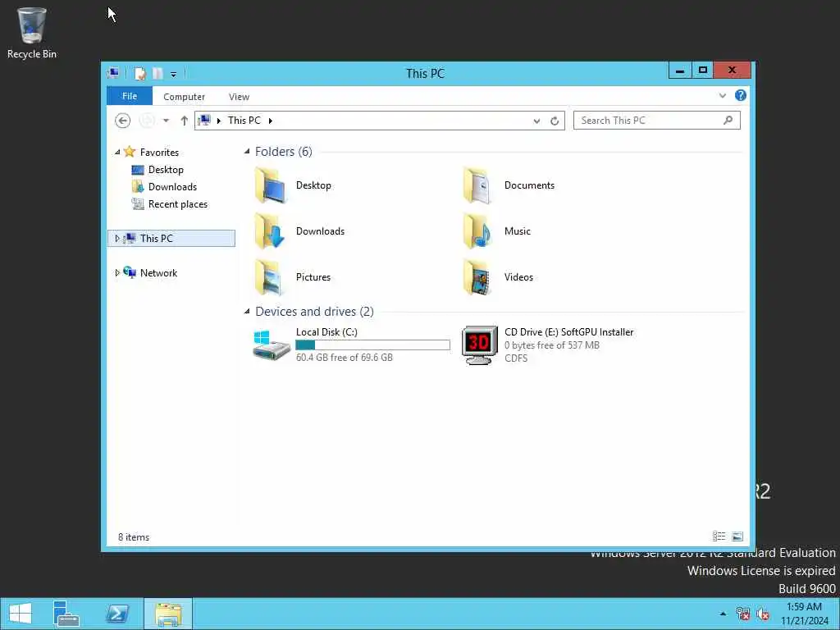Image resolution: width=840 pixels, height=630 pixels.
Task: Click the New folder quick access icon
Action: 157,73
